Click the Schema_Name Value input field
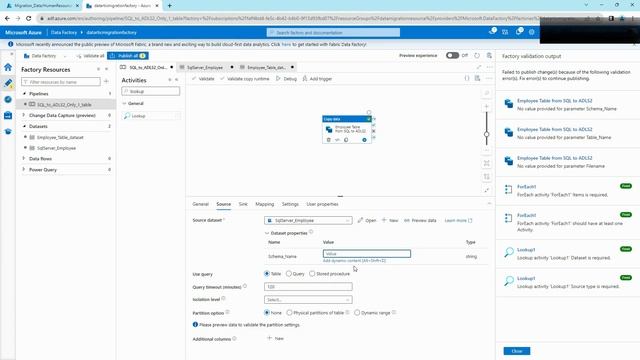 pyautogui.click(x=367, y=254)
